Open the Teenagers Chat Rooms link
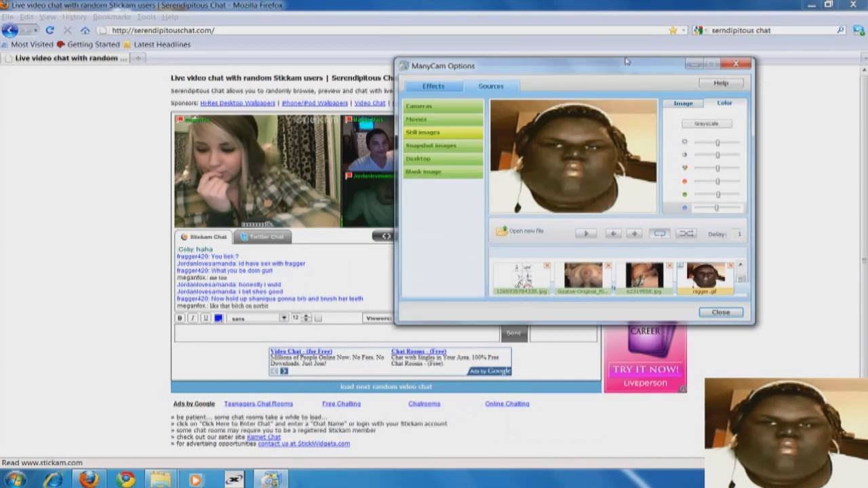The height and width of the screenshot is (488, 868). click(x=258, y=404)
